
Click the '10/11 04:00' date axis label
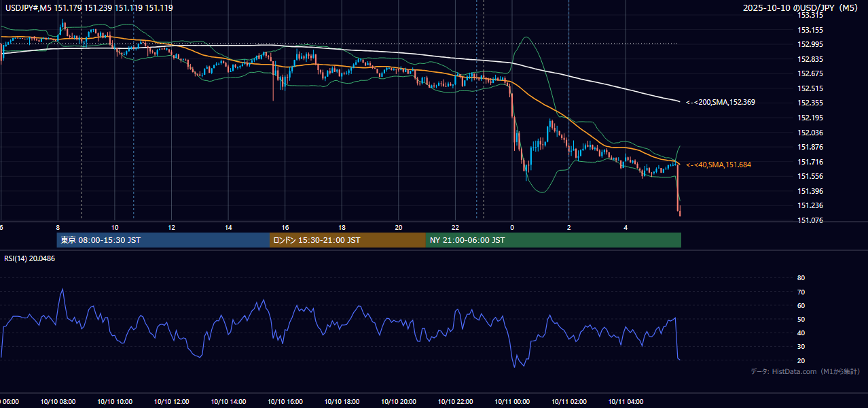[626, 402]
